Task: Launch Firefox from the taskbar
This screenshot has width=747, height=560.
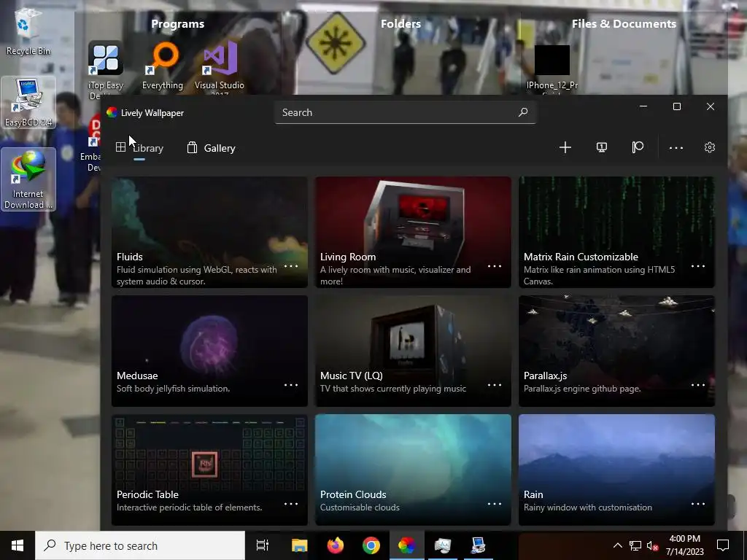Action: click(x=336, y=545)
